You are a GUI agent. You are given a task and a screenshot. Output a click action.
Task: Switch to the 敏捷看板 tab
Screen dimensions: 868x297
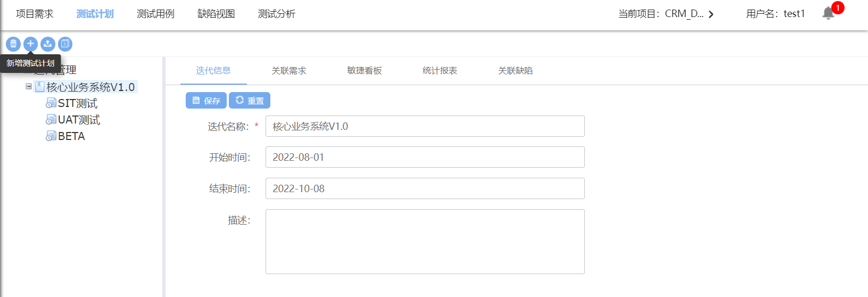tap(365, 71)
